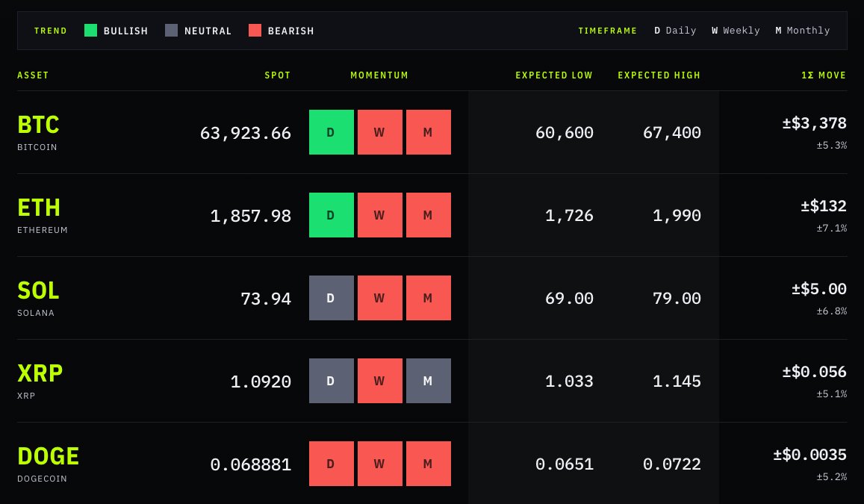Click BTC move value ±$3,378
The image size is (864, 504).
coord(815,123)
